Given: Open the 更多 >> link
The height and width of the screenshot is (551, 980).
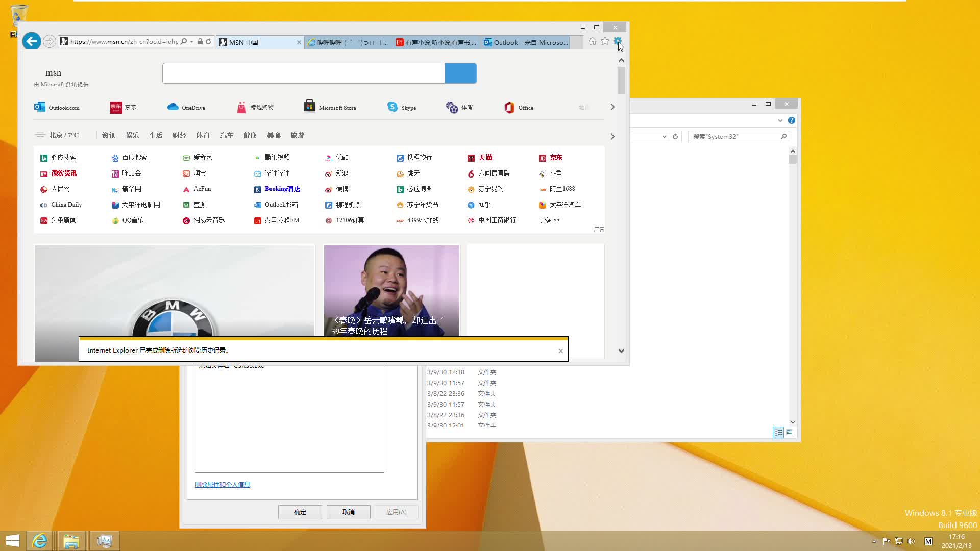Looking at the screenshot, I should [549, 220].
